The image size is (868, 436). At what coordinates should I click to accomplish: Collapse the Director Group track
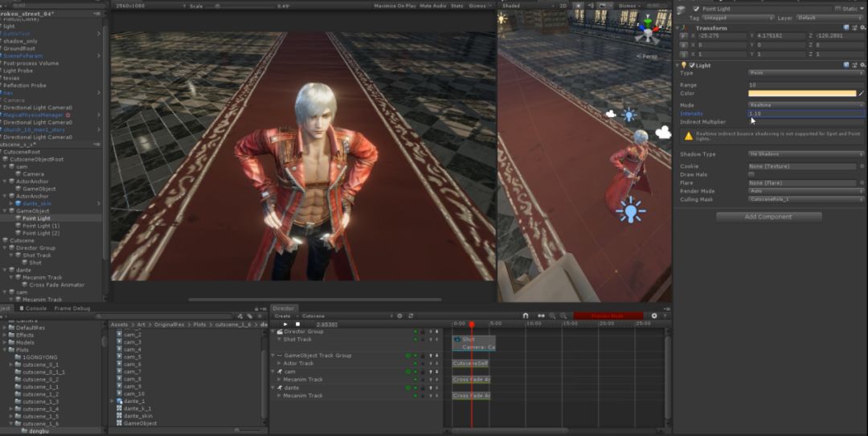pos(272,332)
